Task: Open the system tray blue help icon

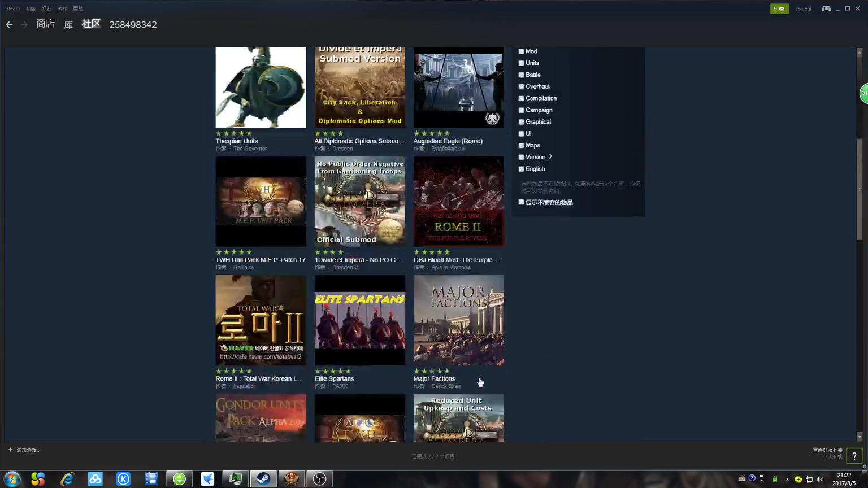Action: coord(752,478)
